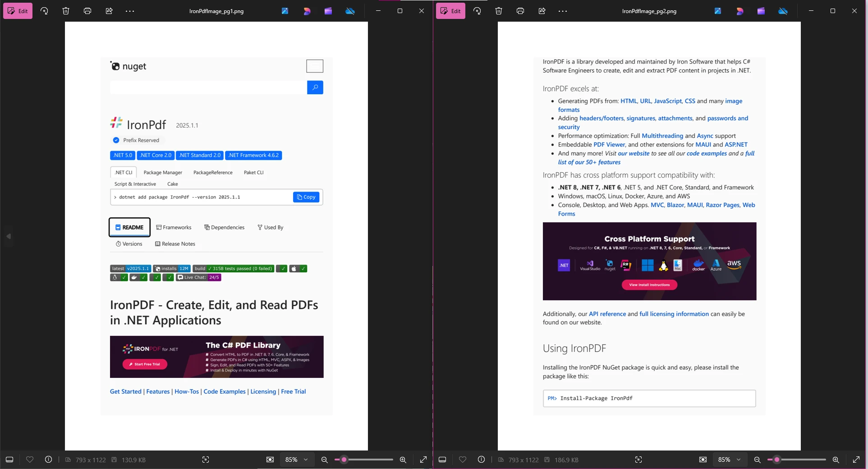
Task: Click the 130.9 KB file size text
Action: [133, 460]
